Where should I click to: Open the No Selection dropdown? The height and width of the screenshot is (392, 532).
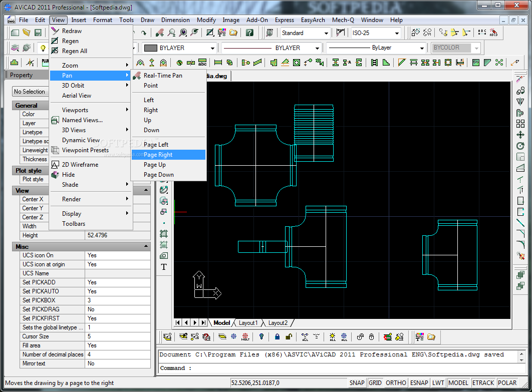point(30,92)
